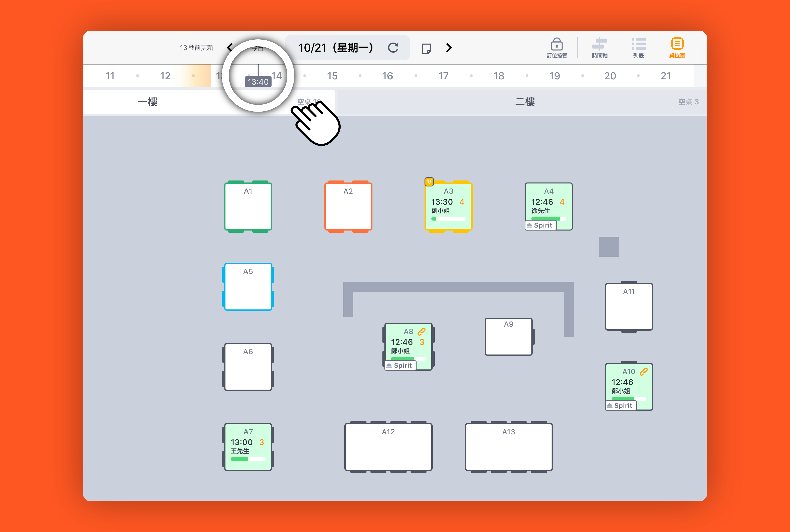Open the 10/21 (星期一) date picker
Screen dimensions: 790x532
tap(335, 48)
